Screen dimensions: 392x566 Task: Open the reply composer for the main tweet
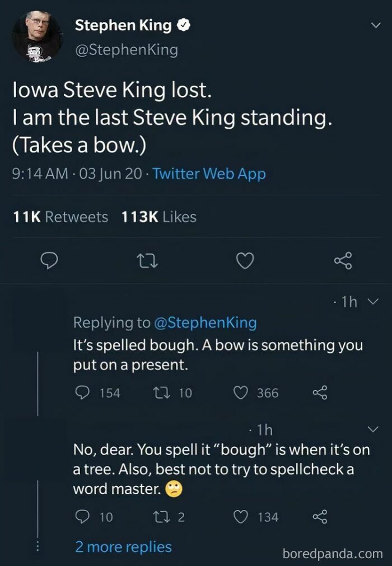click(50, 260)
